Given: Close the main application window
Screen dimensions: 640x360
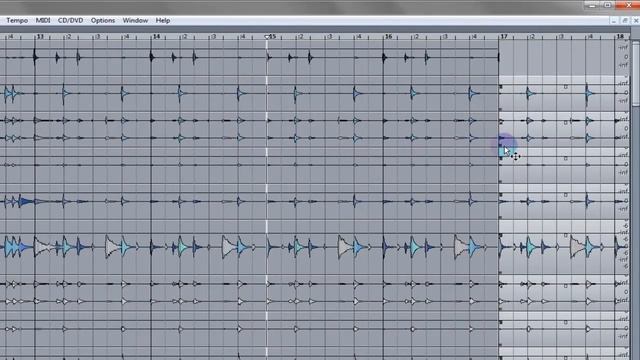Looking at the screenshot, I should (x=628, y=5).
